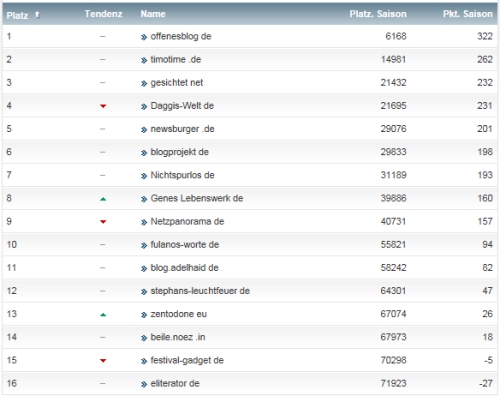
Task: Select season points value 322
Action: (485, 36)
